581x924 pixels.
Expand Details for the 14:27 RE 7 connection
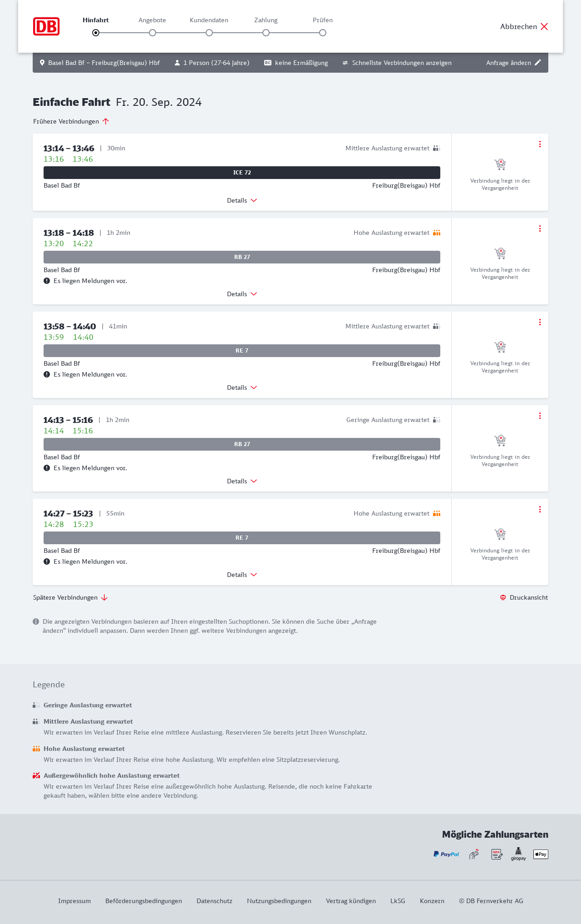tap(242, 575)
